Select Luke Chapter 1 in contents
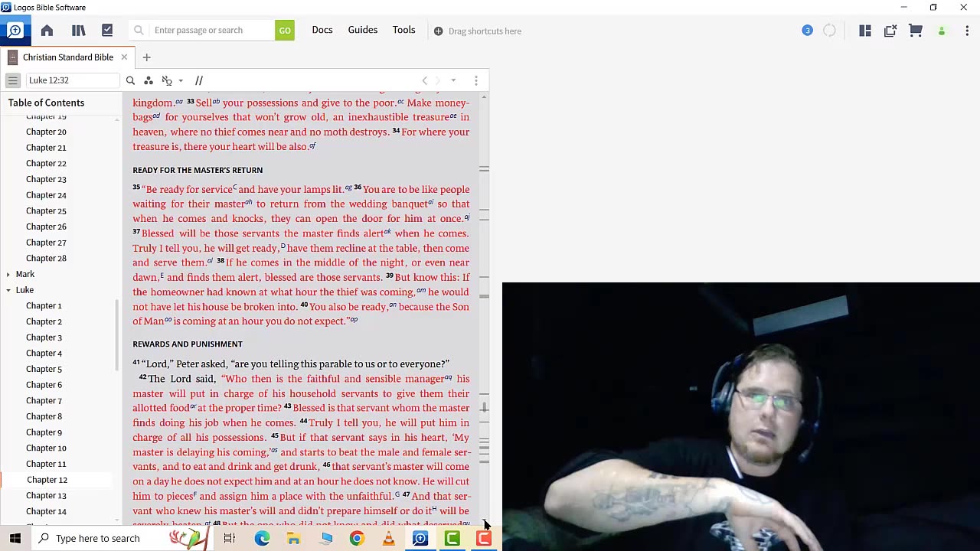 point(44,305)
